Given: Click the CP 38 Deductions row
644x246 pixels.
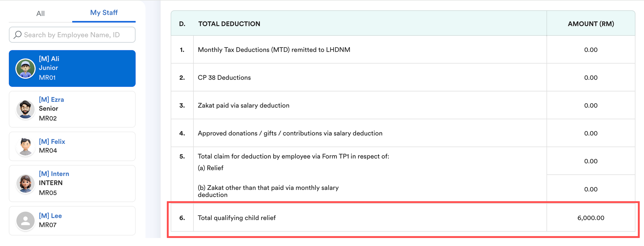Looking at the screenshot, I should pyautogui.click(x=224, y=78).
